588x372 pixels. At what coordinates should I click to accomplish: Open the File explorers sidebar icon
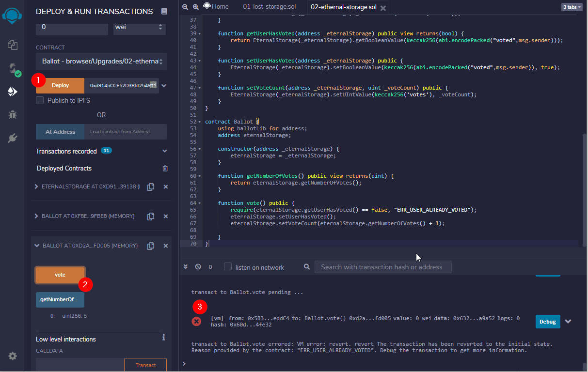[13, 45]
